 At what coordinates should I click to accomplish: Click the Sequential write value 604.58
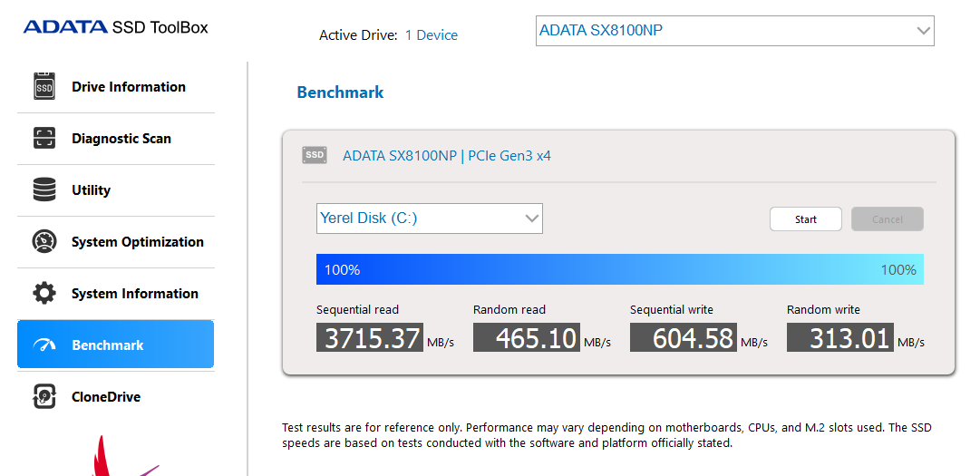[x=684, y=337]
